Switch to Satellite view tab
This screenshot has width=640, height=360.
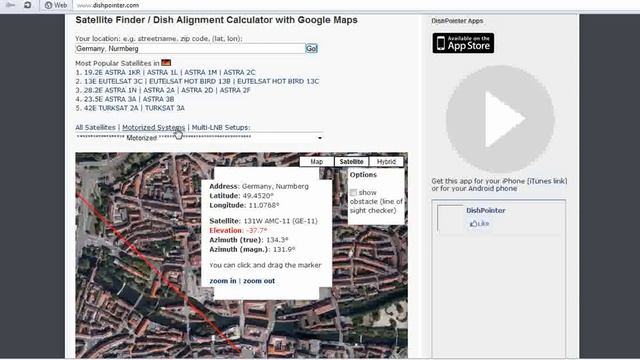point(351,162)
